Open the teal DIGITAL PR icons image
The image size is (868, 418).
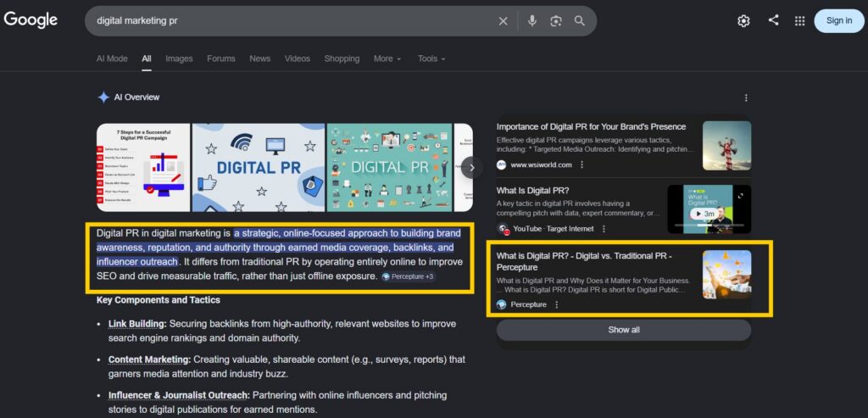click(390, 167)
